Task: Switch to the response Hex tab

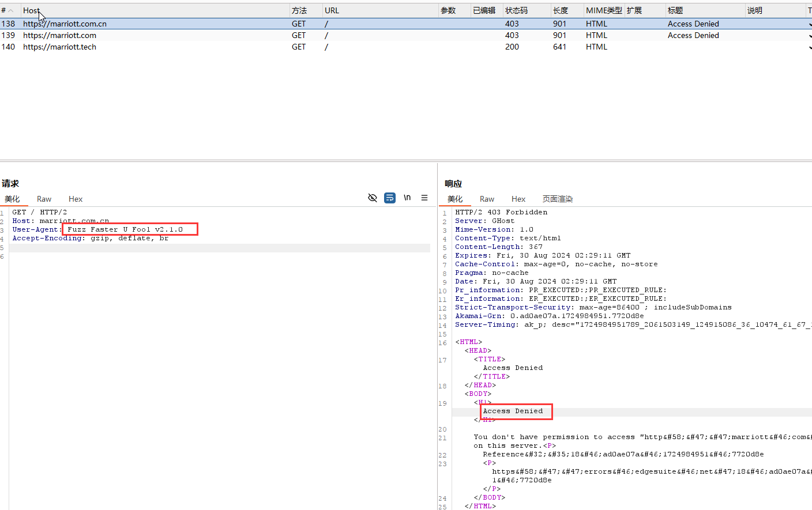Action: point(518,199)
